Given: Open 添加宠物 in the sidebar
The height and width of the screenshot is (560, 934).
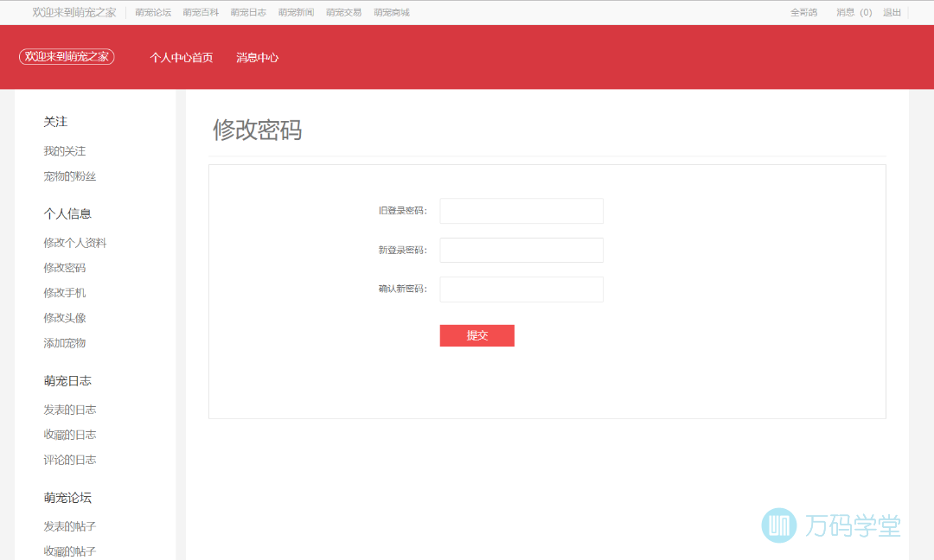Looking at the screenshot, I should pyautogui.click(x=65, y=343).
